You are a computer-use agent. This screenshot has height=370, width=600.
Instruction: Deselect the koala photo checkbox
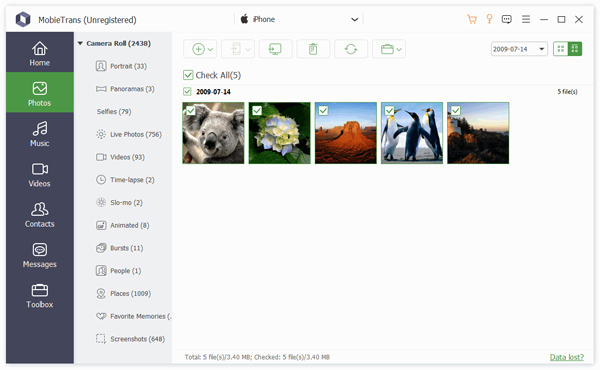(x=191, y=111)
